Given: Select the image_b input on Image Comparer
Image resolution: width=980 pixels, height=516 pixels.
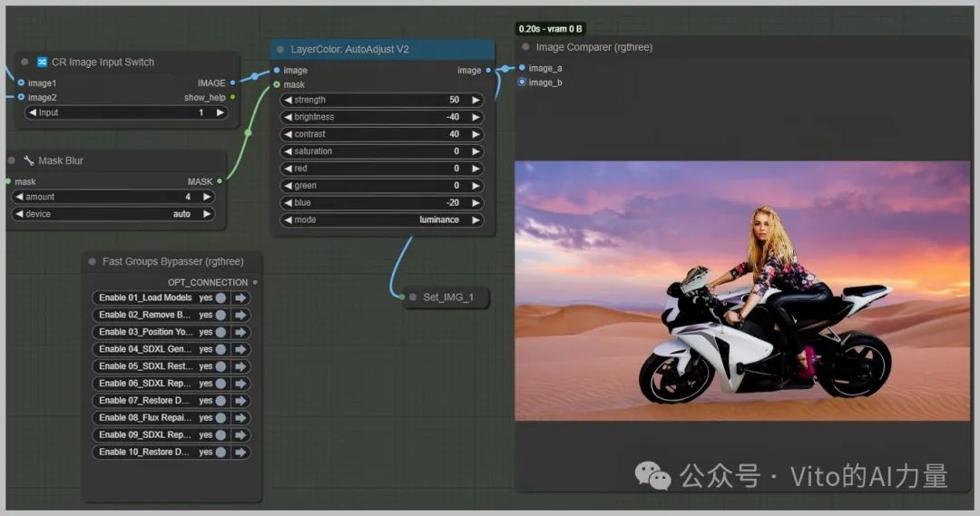Looking at the screenshot, I should click(522, 82).
